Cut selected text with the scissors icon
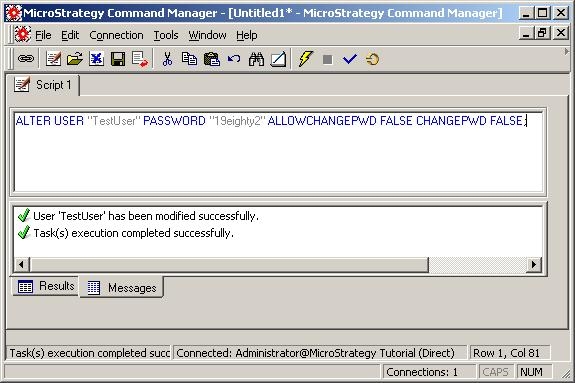Screen dimensions: 575x383 pyautogui.click(x=167, y=59)
